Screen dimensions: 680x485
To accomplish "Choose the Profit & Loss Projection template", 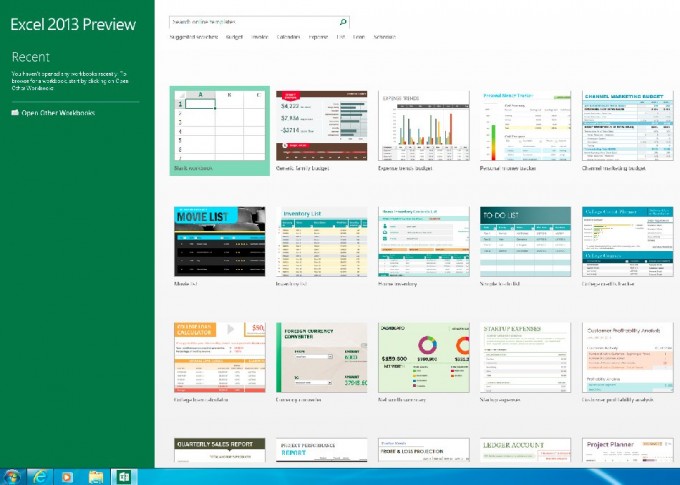I will pyautogui.click(x=424, y=450).
